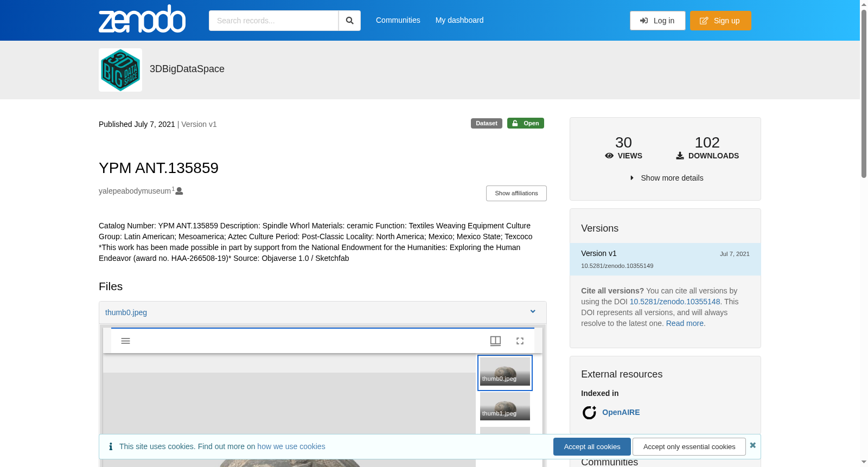Open the 3DBigDataSpace community logo
The image size is (868, 467).
pos(120,70)
